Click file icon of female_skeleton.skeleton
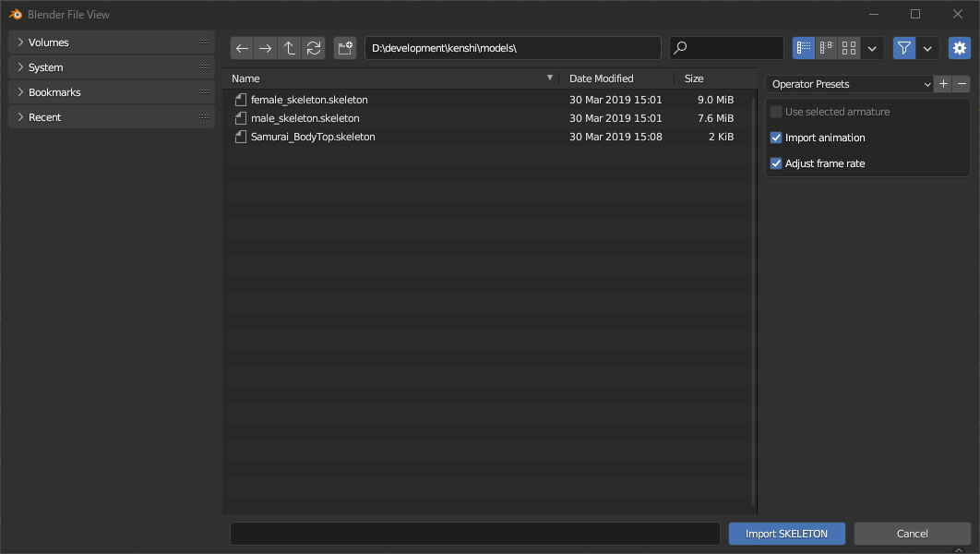 point(241,100)
